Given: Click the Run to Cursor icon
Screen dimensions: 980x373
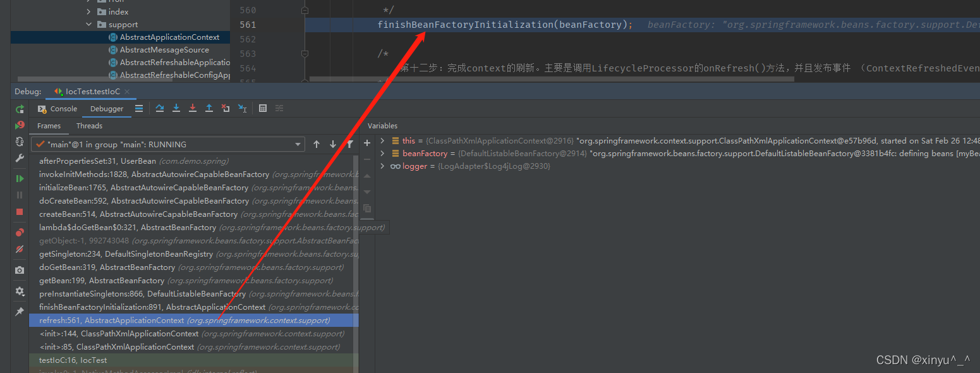Looking at the screenshot, I should pos(242,109).
